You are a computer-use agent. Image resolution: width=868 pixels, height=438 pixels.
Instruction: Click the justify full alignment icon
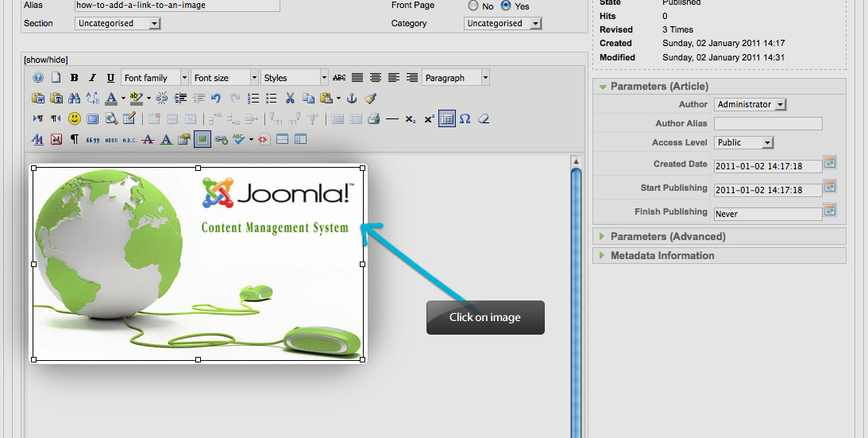coord(357,78)
